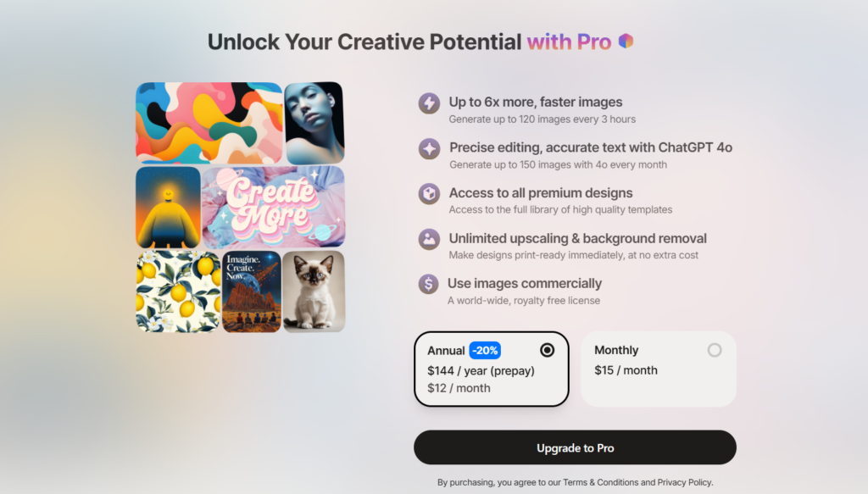Viewport: 868px width, 494px height.
Task: Click the sparkle star precise editing icon
Action: [x=429, y=149]
